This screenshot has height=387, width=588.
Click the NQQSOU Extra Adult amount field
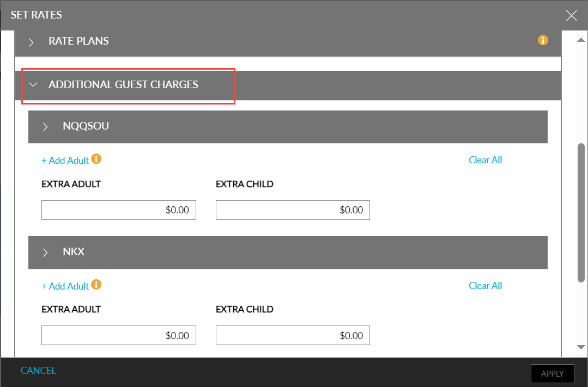pos(118,210)
